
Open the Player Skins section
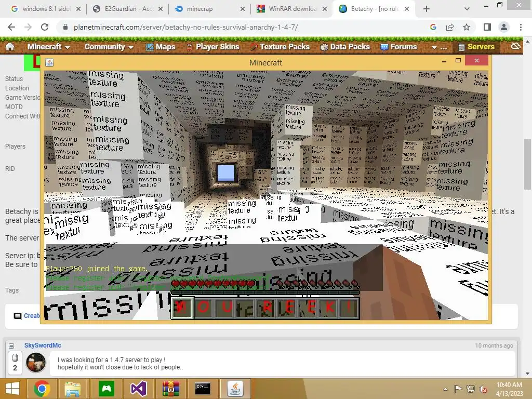pyautogui.click(x=213, y=47)
